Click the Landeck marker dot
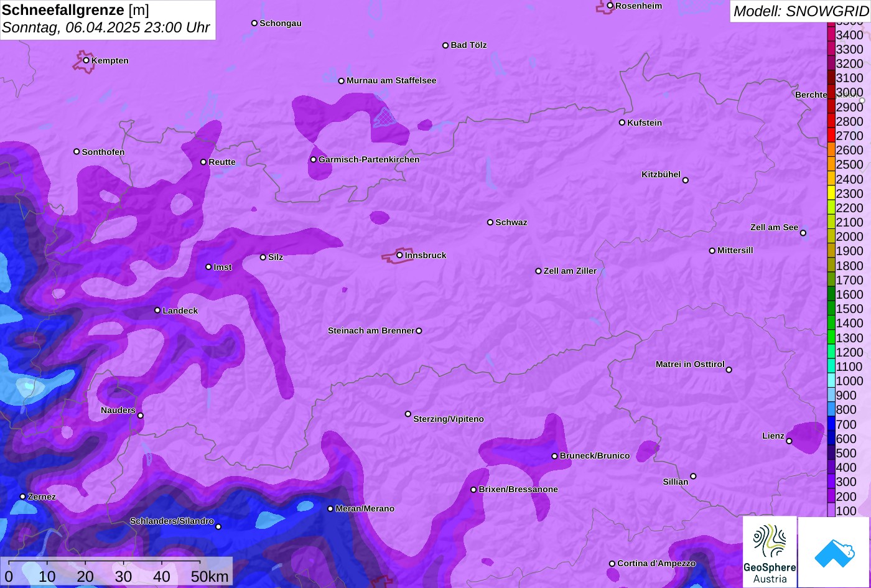 pos(157,310)
